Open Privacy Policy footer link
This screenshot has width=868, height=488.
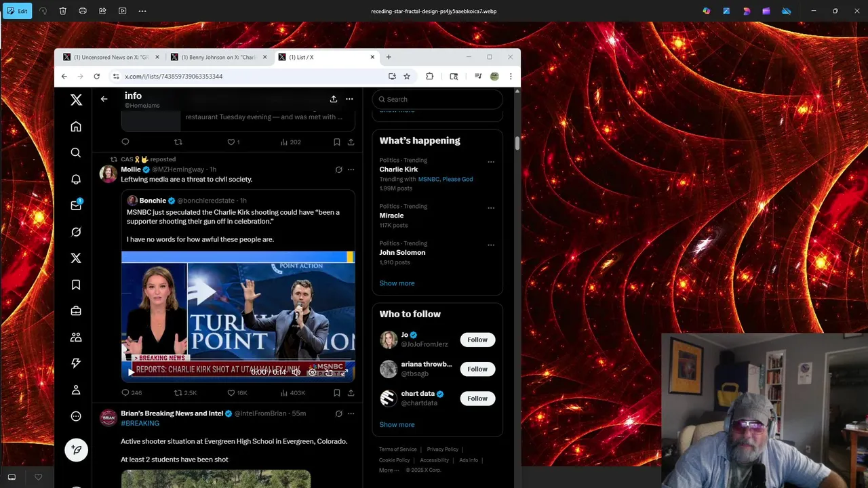[442, 449]
